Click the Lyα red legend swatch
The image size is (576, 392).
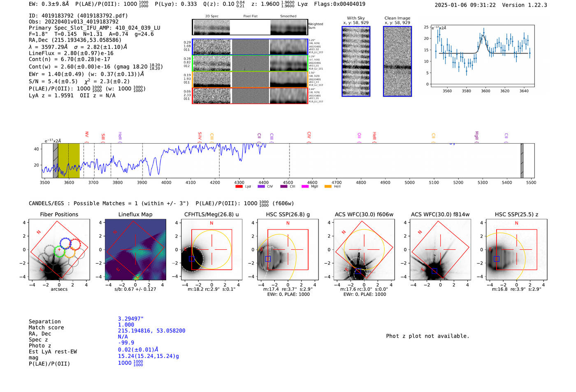pos(239,187)
